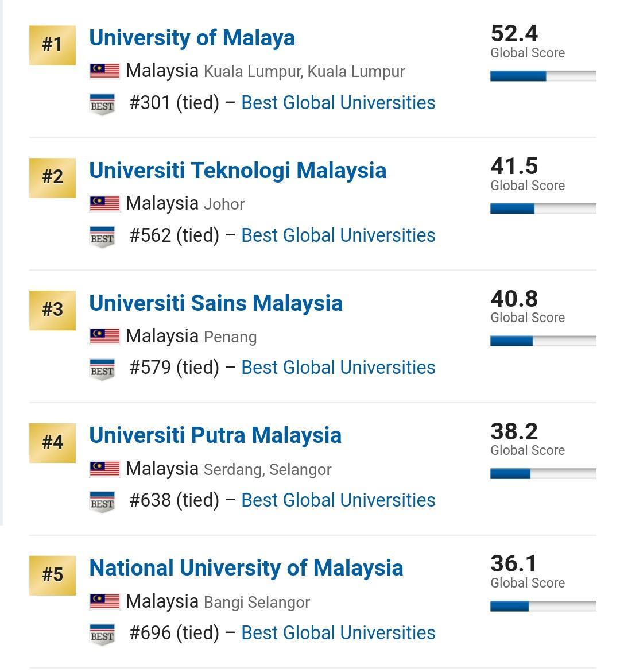Click the 36.1 global score progress bar
The image size is (620, 672).
543,607
